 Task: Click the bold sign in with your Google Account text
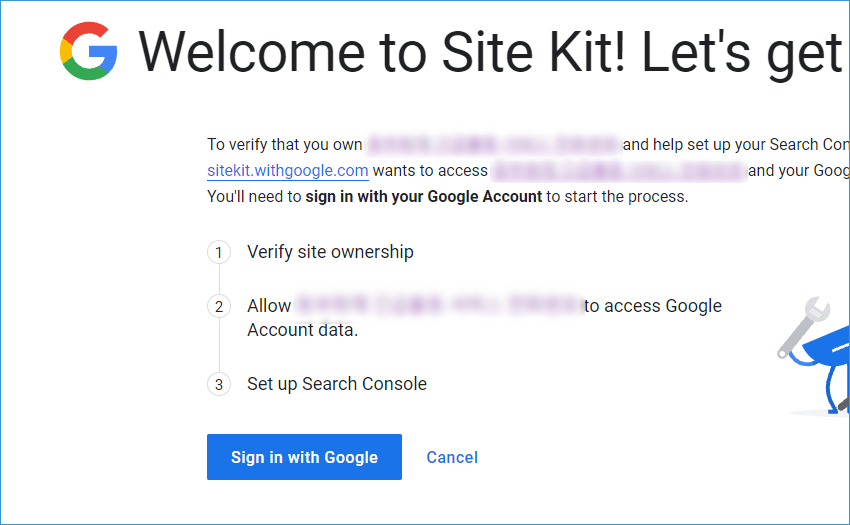423,196
